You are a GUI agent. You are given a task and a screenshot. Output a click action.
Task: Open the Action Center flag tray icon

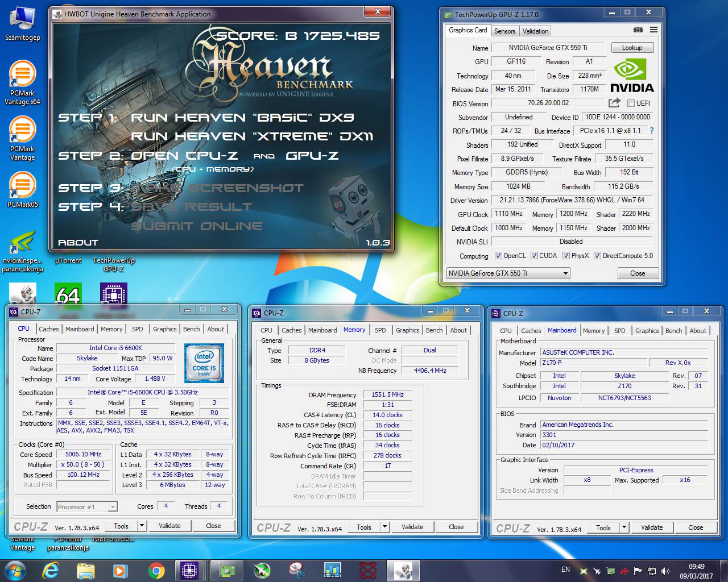point(638,571)
